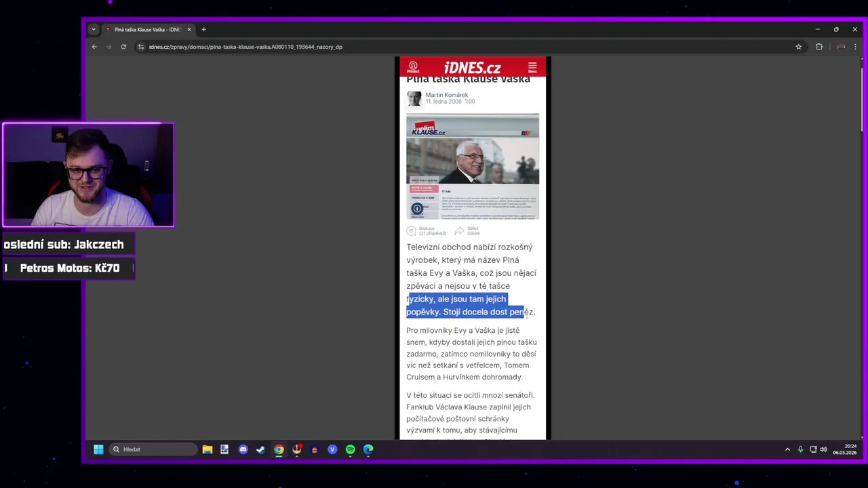Screen dimensions: 868x488
Task: Open volume control in system tray
Action: 823,449
